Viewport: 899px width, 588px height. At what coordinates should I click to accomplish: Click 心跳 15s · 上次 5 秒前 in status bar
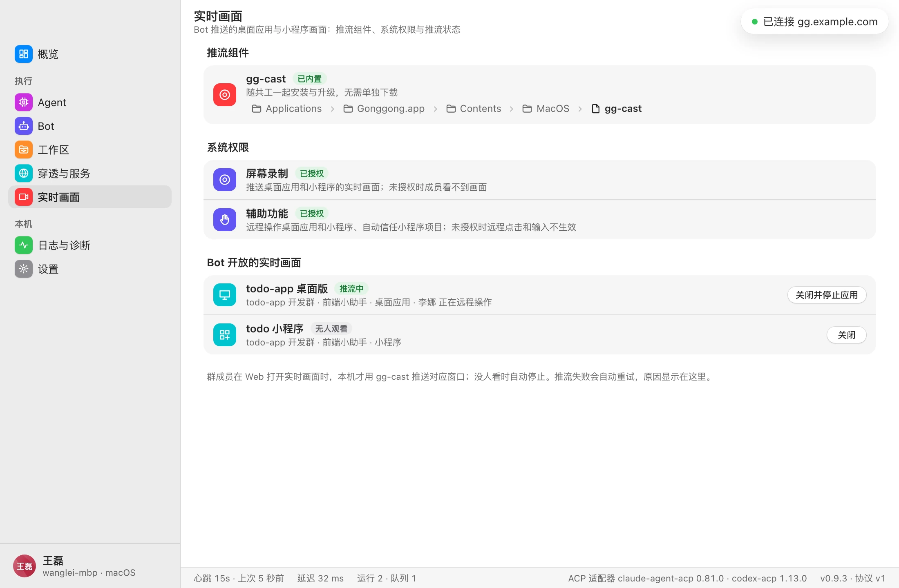[x=239, y=578]
